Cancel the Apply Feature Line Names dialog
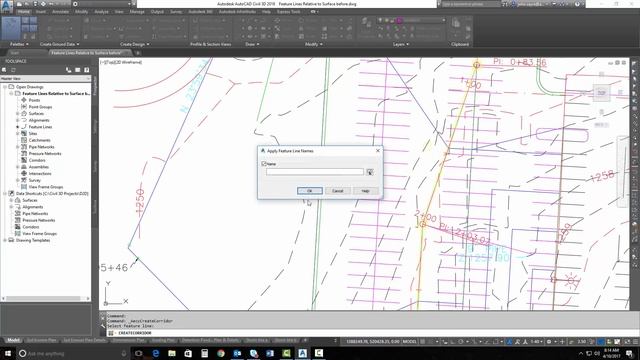 pyautogui.click(x=338, y=191)
